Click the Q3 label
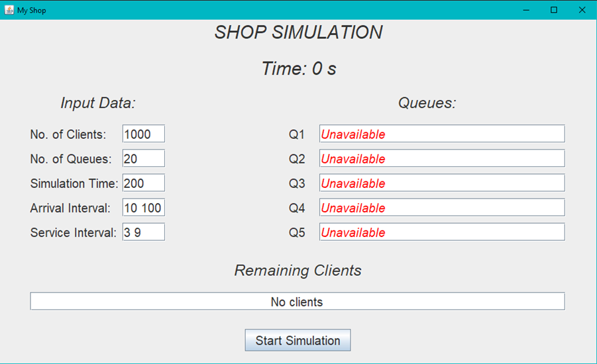Screen dimensions: 597x364 [297, 183]
